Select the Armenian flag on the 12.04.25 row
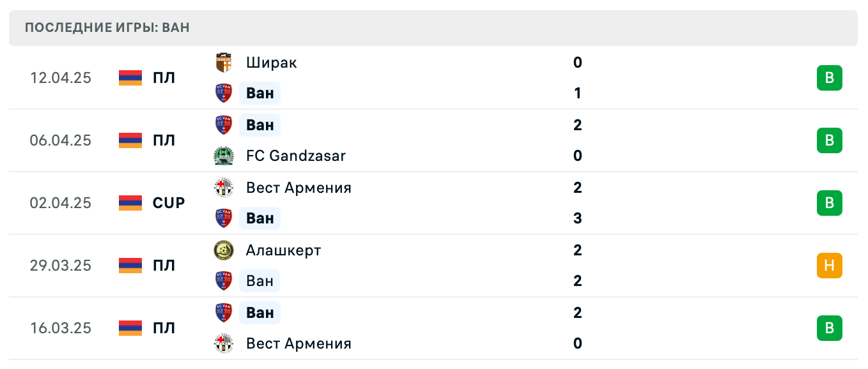Image resolution: width=868 pixels, height=369 pixels. (x=130, y=78)
